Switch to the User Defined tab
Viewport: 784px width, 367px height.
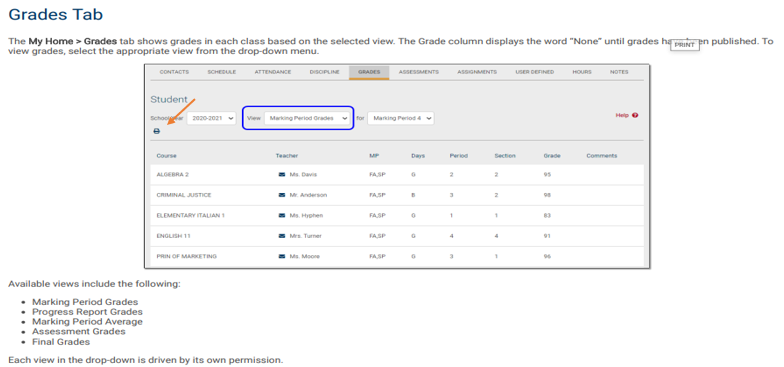pos(534,72)
